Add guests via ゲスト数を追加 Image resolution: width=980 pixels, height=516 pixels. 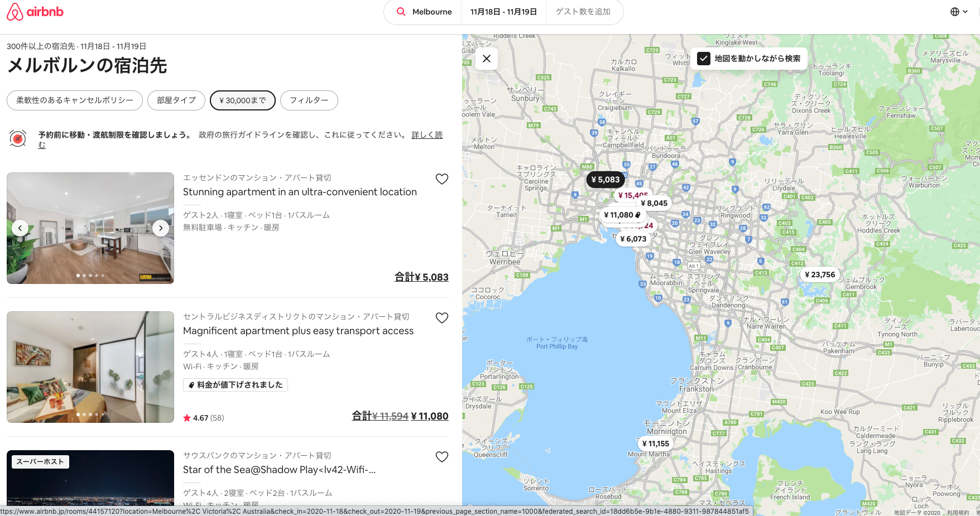coord(583,12)
